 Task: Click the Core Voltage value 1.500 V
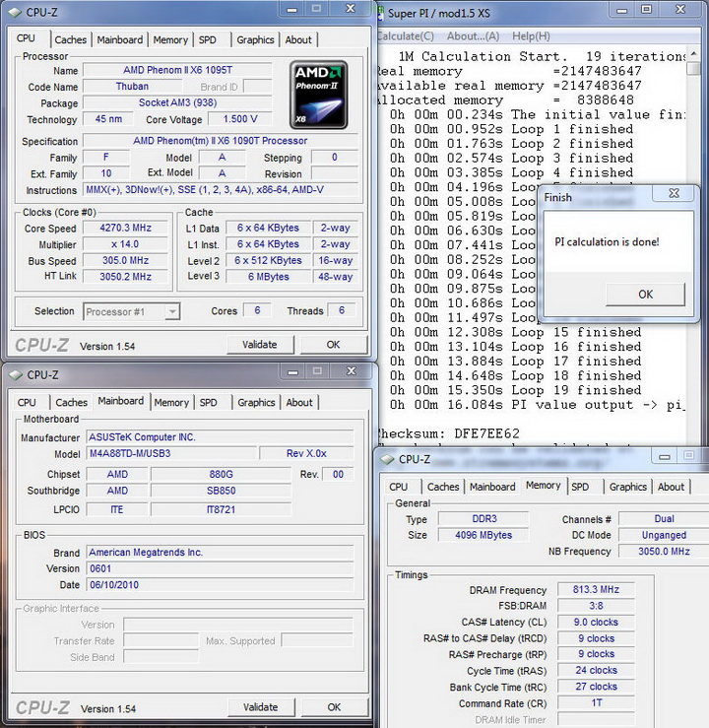(240, 119)
